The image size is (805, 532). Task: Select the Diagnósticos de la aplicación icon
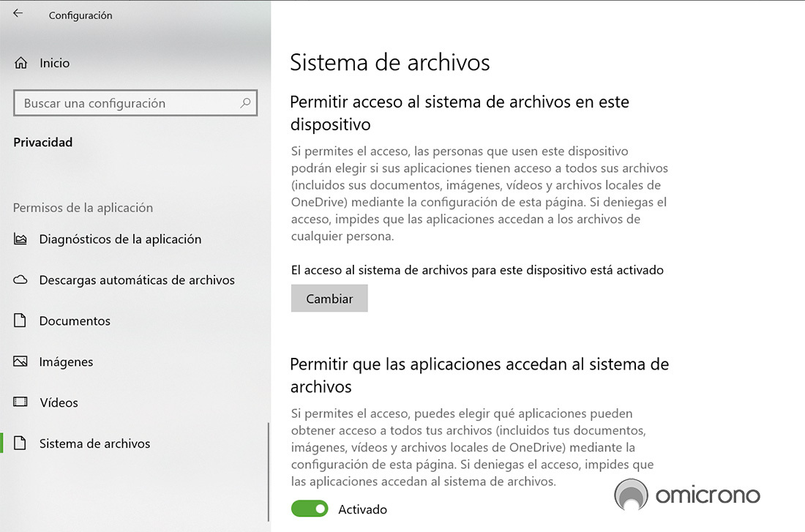[20, 239]
